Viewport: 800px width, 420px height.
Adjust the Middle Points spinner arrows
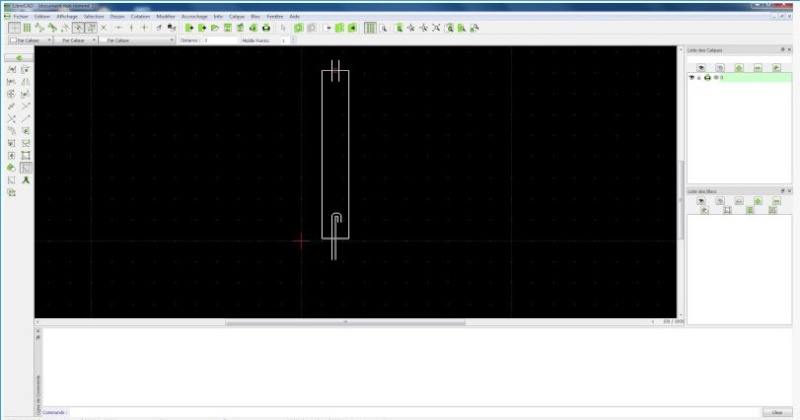point(293,40)
